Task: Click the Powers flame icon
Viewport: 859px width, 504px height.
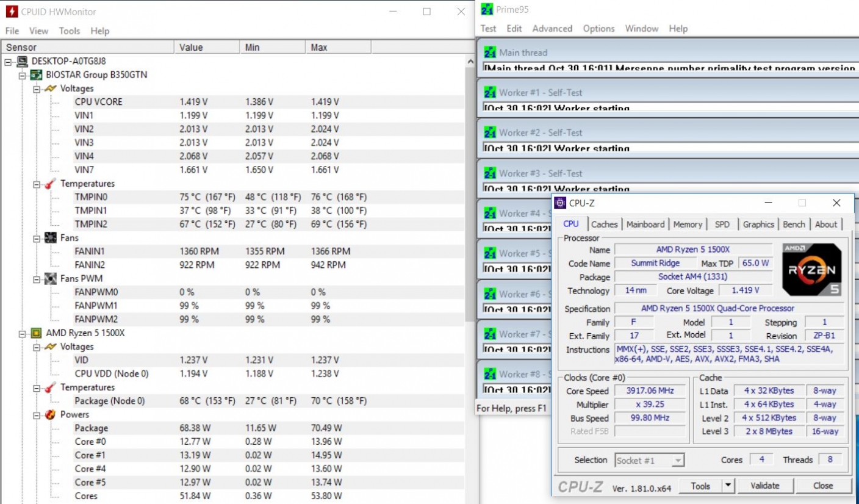Action: click(x=51, y=414)
